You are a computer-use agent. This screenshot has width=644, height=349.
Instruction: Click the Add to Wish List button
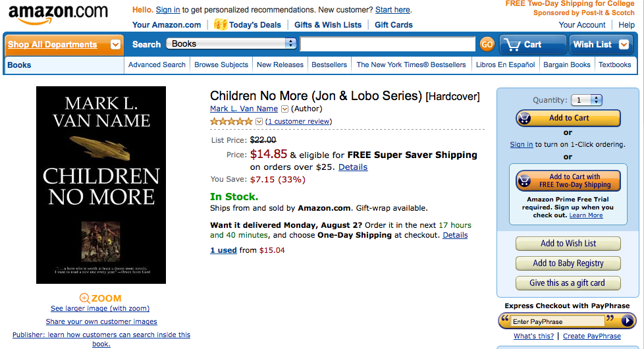pyautogui.click(x=568, y=243)
